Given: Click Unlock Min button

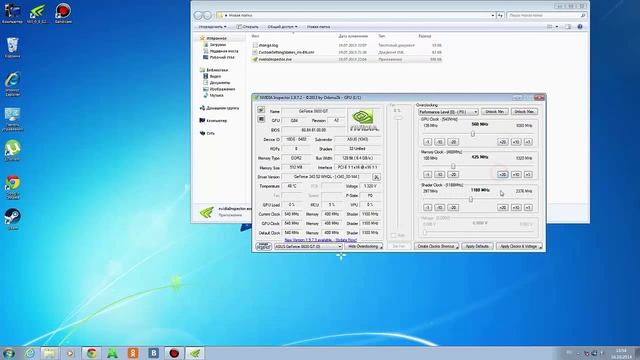Looking at the screenshot, I should (x=495, y=111).
